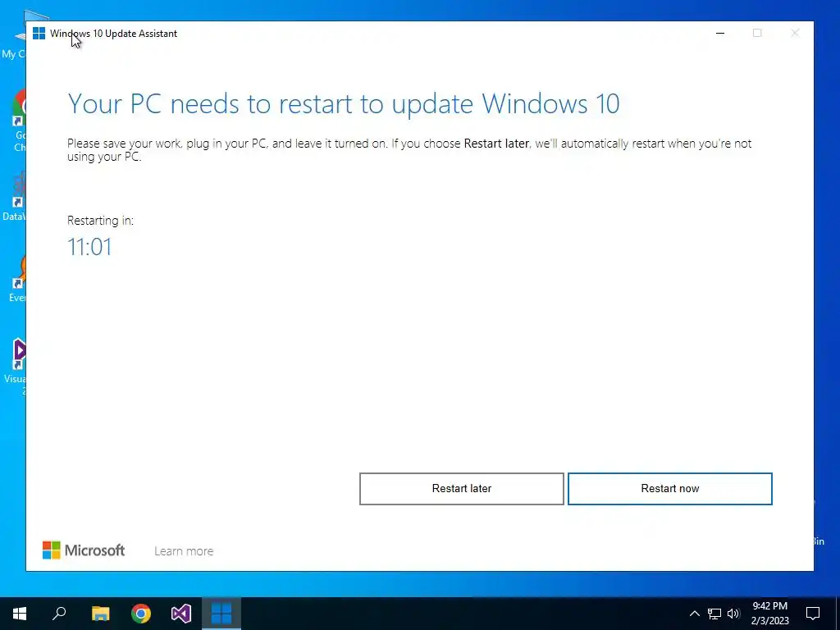Open the volume control tray icon
The width and height of the screenshot is (840, 630).
click(733, 614)
